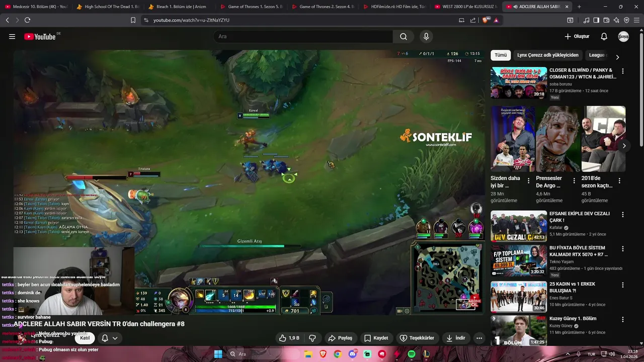
Task: Open taskbar volume speaker icon
Action: coord(612,354)
